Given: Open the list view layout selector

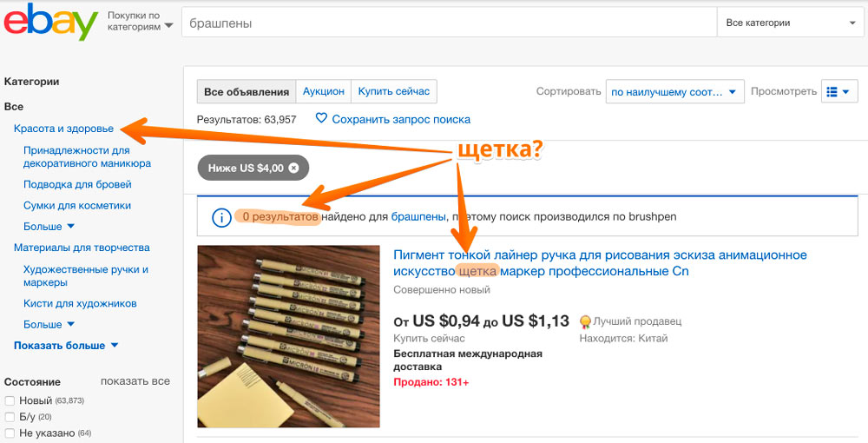Looking at the screenshot, I should (x=839, y=91).
